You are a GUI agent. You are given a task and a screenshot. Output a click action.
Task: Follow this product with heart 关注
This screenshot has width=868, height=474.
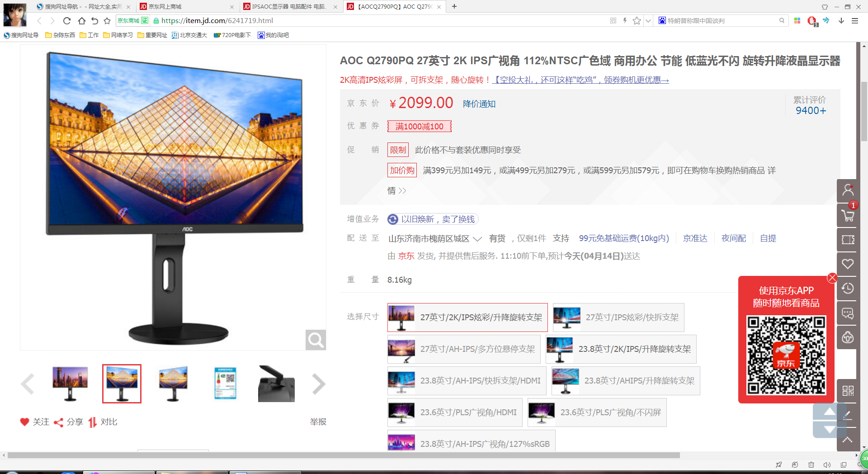coord(35,422)
